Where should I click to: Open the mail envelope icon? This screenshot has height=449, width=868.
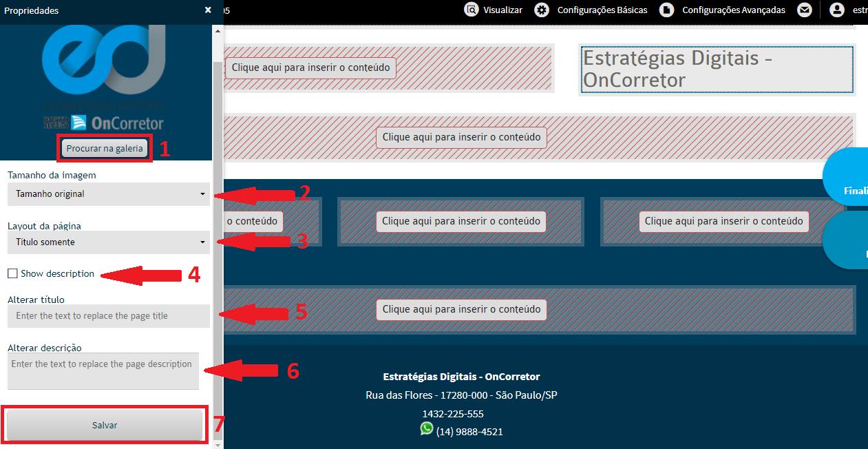point(804,10)
